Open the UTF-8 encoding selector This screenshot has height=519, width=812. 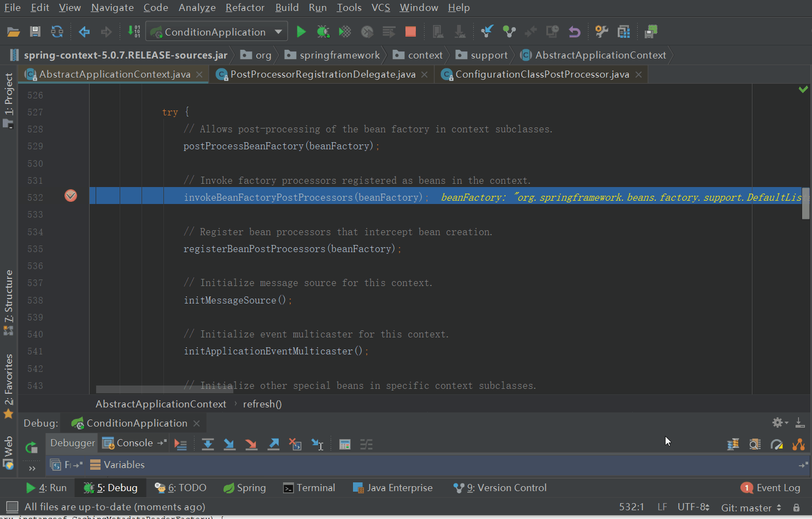coord(693,507)
